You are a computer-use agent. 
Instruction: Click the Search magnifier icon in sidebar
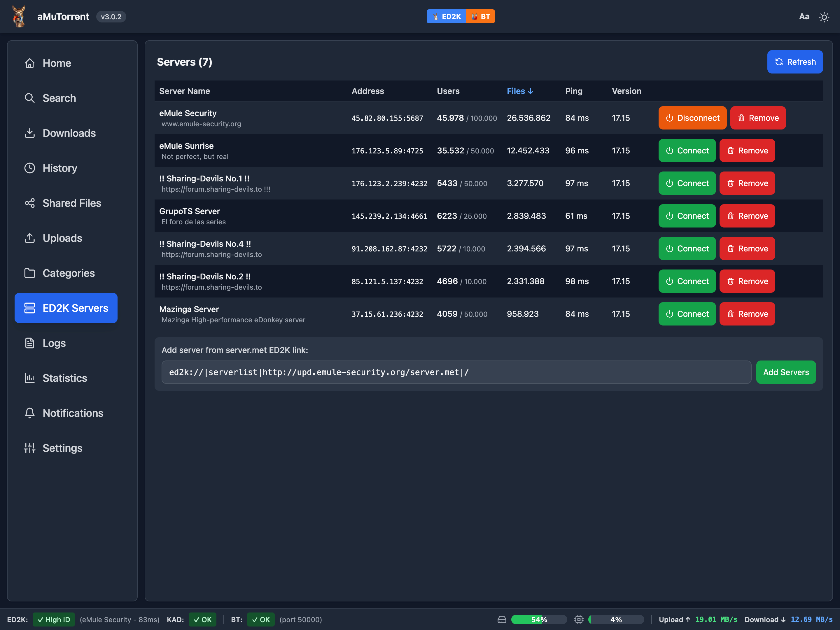[30, 98]
